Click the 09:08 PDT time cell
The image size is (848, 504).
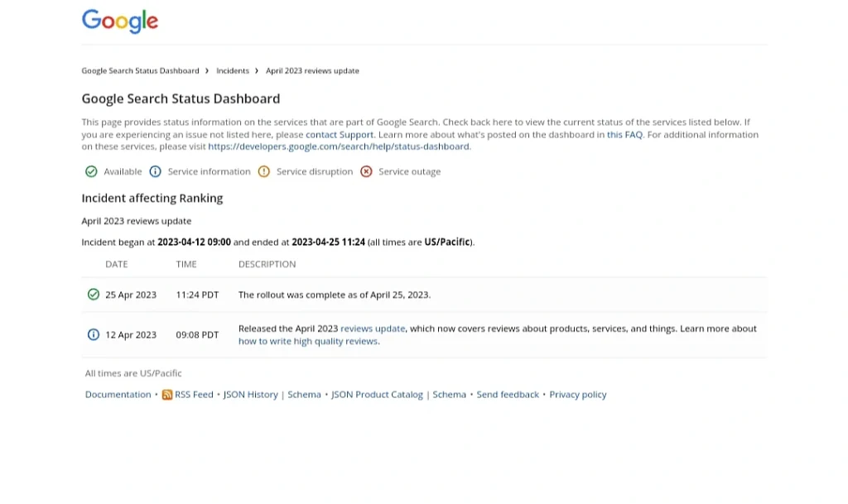click(197, 335)
